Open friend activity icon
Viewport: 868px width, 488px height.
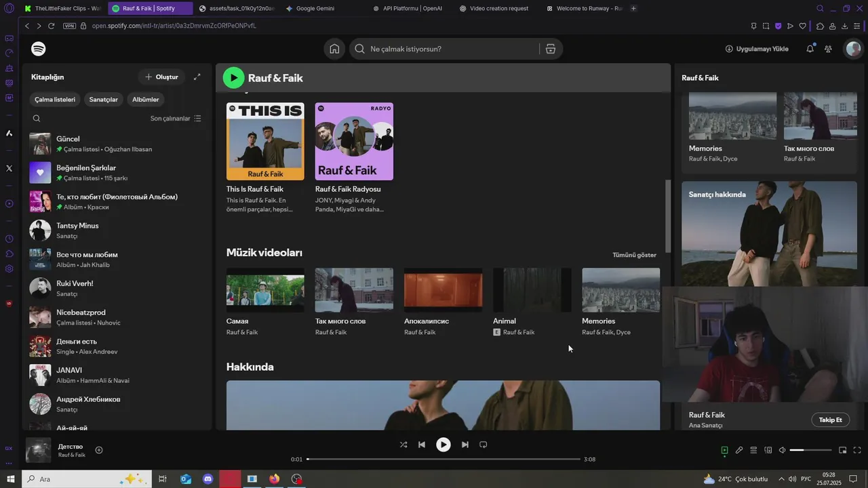pos(828,49)
